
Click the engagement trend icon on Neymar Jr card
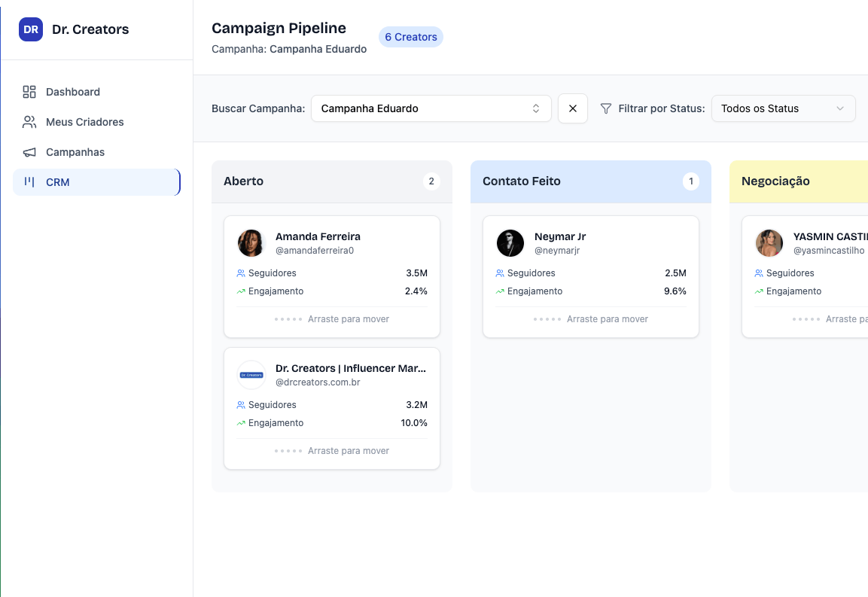point(500,291)
